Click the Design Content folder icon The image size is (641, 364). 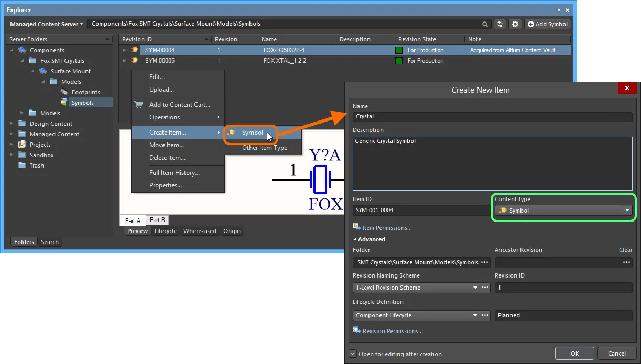[x=22, y=124]
